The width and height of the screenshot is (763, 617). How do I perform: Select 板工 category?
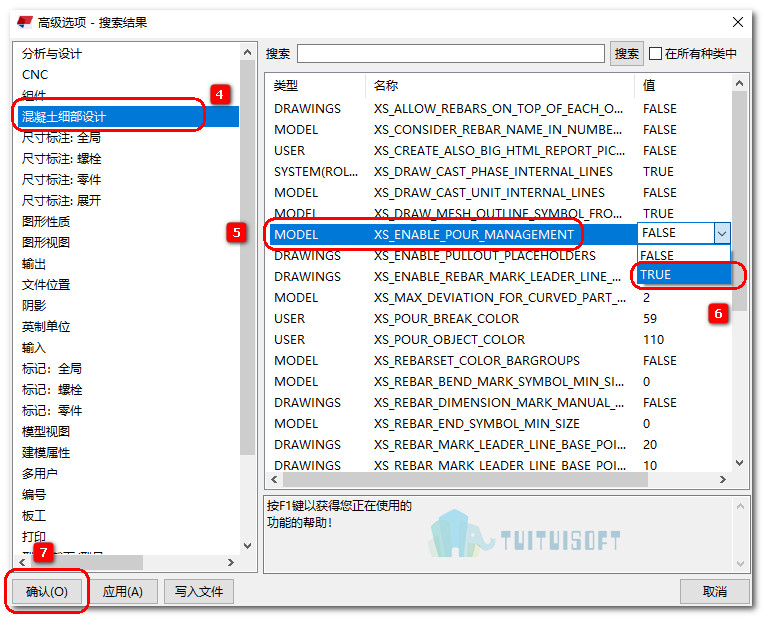click(34, 515)
